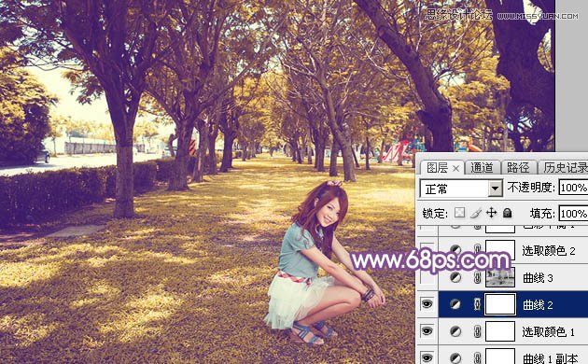Select the 曲线 1 副本 mask thumbnail
The height and width of the screenshot is (364, 588).
point(500,357)
